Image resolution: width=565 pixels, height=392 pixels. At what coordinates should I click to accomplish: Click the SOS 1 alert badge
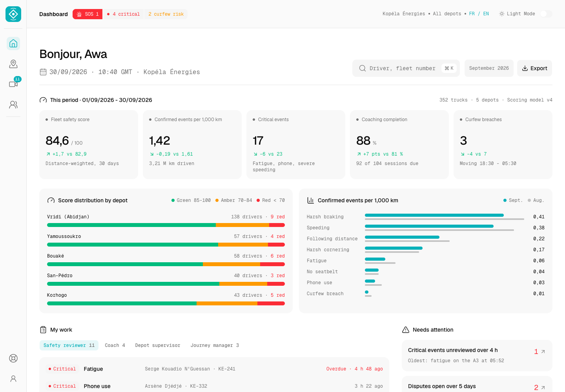coord(87,14)
